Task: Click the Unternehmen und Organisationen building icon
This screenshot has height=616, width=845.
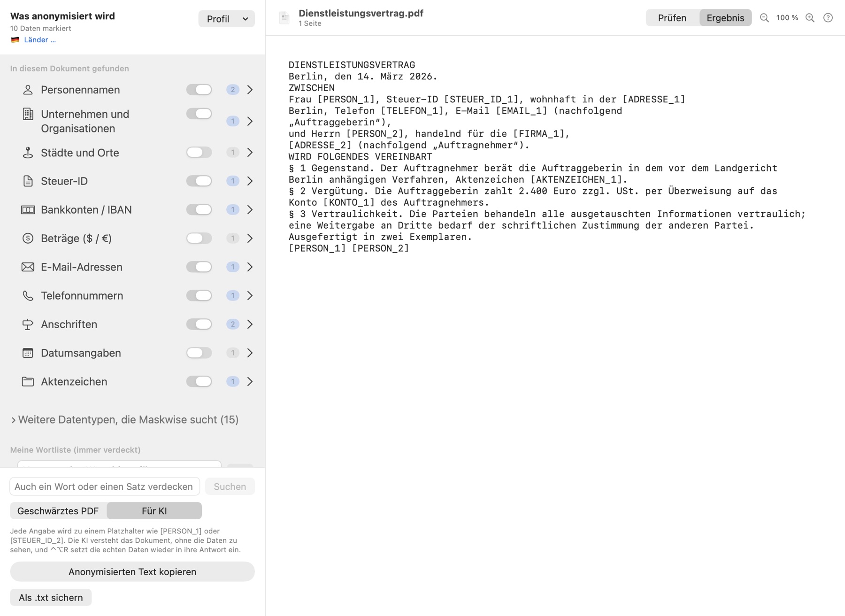Action: (28, 114)
